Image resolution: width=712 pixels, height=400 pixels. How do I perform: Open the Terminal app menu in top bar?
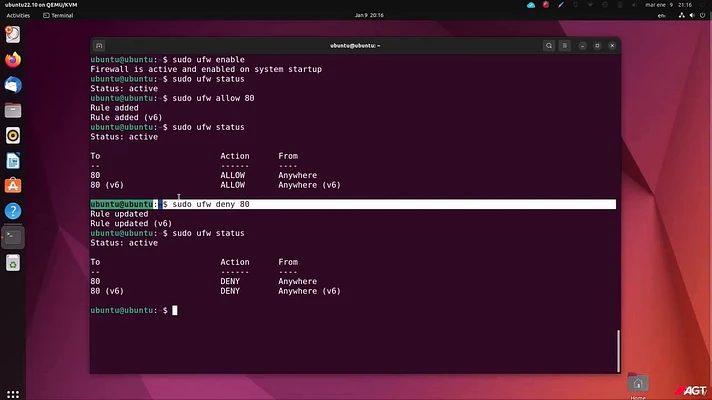click(x=58, y=15)
